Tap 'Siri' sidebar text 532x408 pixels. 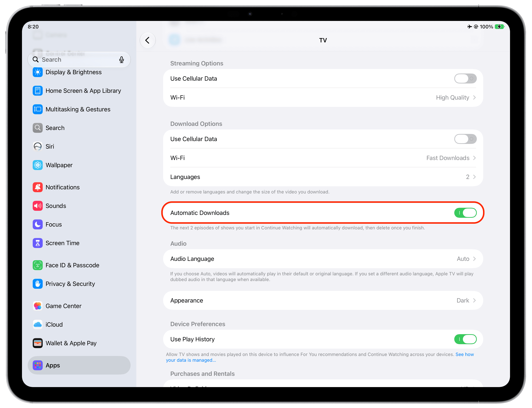pos(50,146)
